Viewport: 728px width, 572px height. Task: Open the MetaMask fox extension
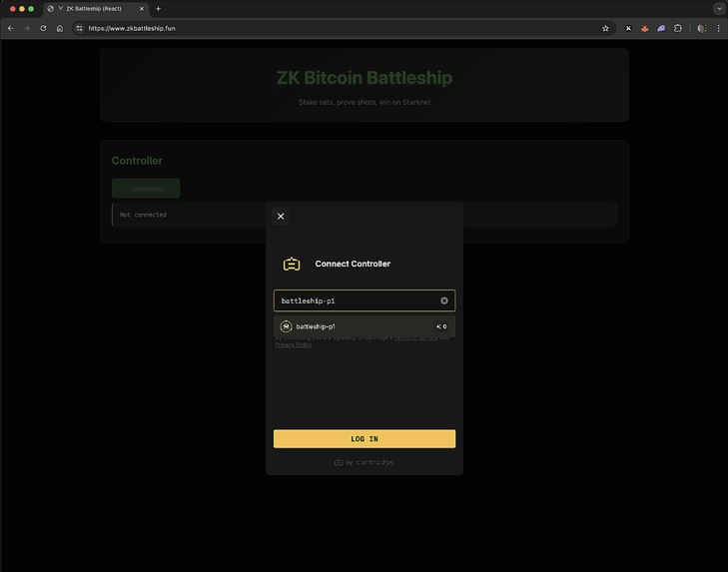tap(645, 28)
